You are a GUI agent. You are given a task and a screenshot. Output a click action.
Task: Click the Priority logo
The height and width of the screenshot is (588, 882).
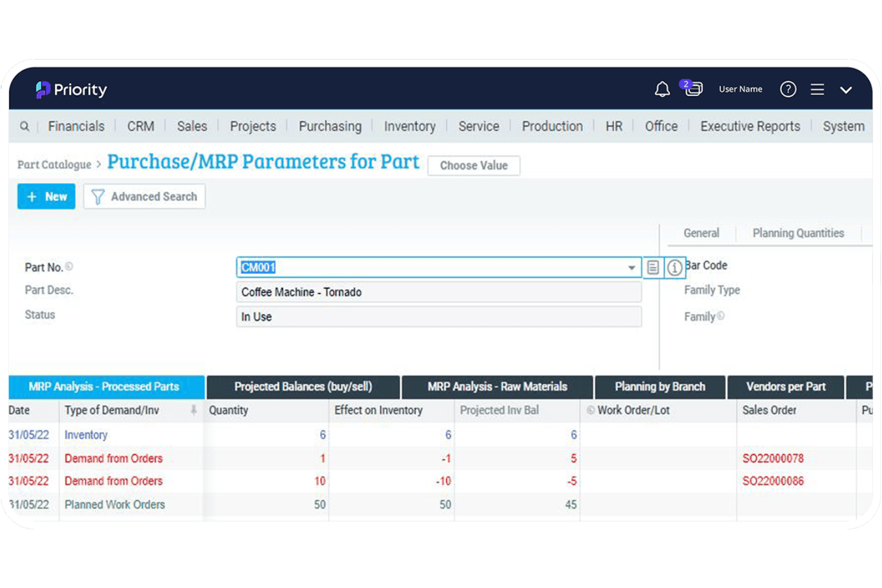coord(70,89)
